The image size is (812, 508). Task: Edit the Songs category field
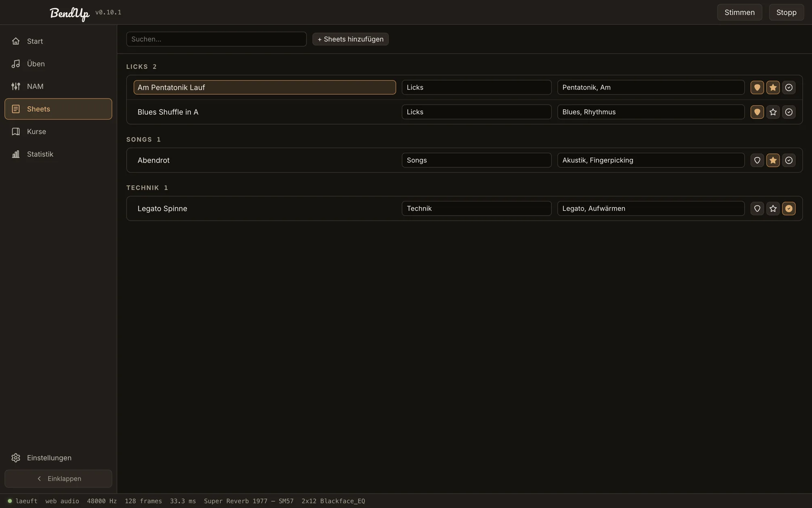click(477, 160)
